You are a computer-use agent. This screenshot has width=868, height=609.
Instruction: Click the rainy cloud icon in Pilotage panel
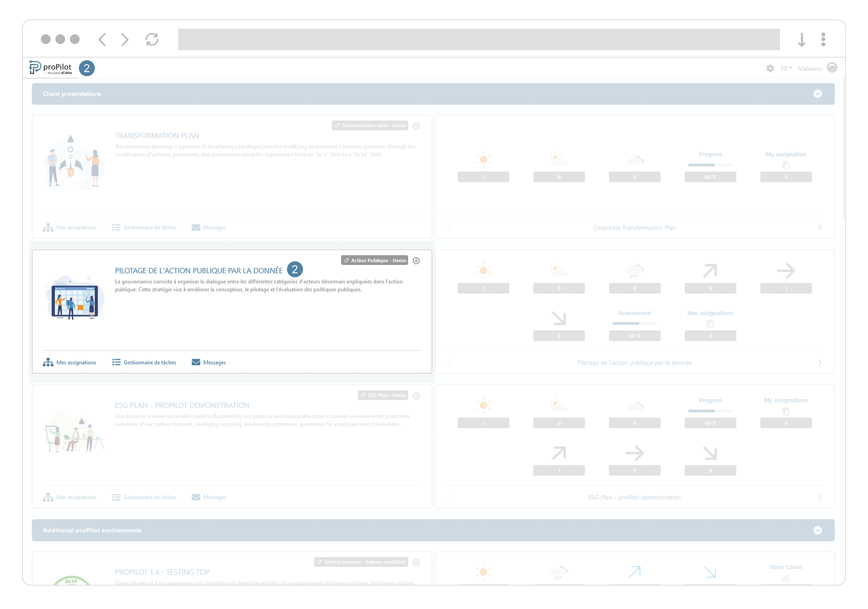point(634,271)
